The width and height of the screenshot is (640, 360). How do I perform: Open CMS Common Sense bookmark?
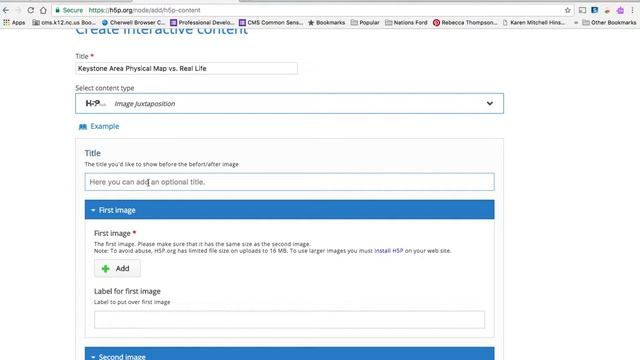click(x=271, y=22)
